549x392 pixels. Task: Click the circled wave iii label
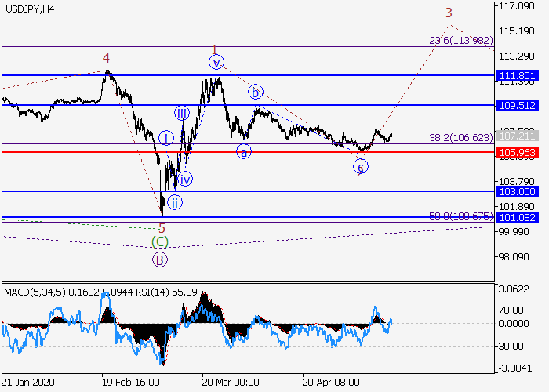181,114
